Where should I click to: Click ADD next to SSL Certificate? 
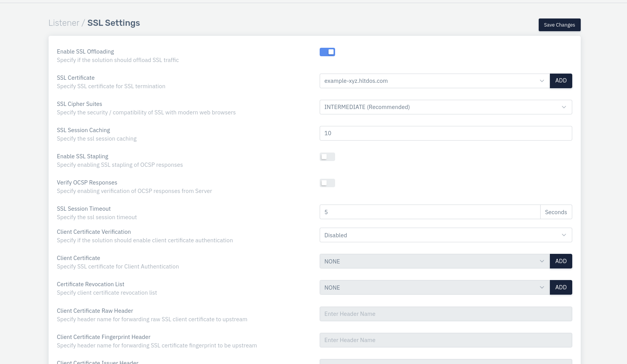(x=561, y=81)
